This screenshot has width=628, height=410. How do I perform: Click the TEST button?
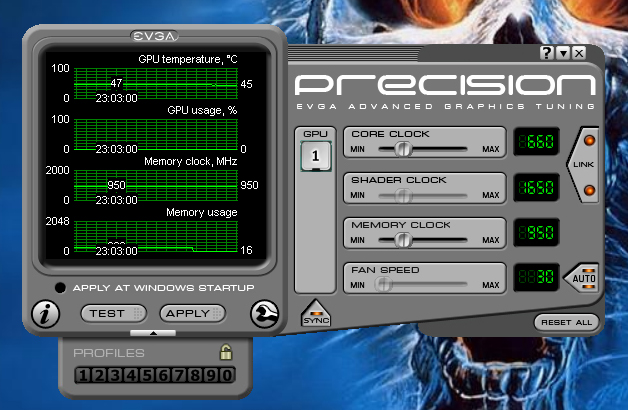pos(114,314)
